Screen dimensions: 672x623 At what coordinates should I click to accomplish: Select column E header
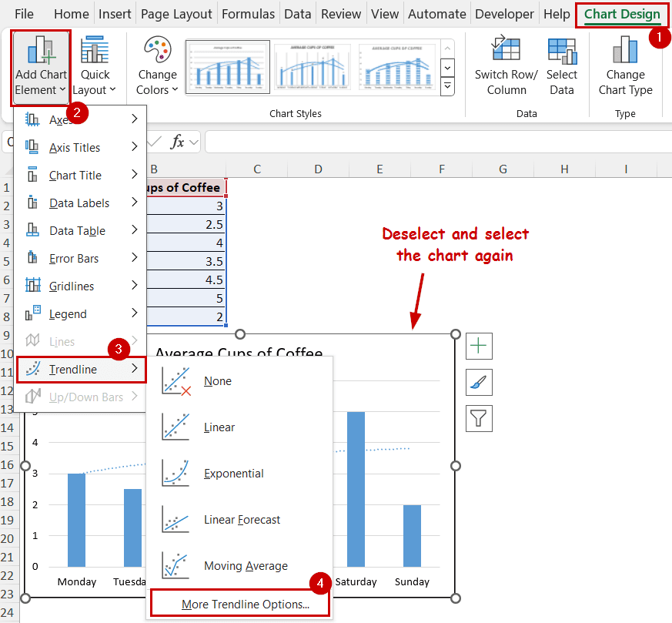click(x=379, y=169)
